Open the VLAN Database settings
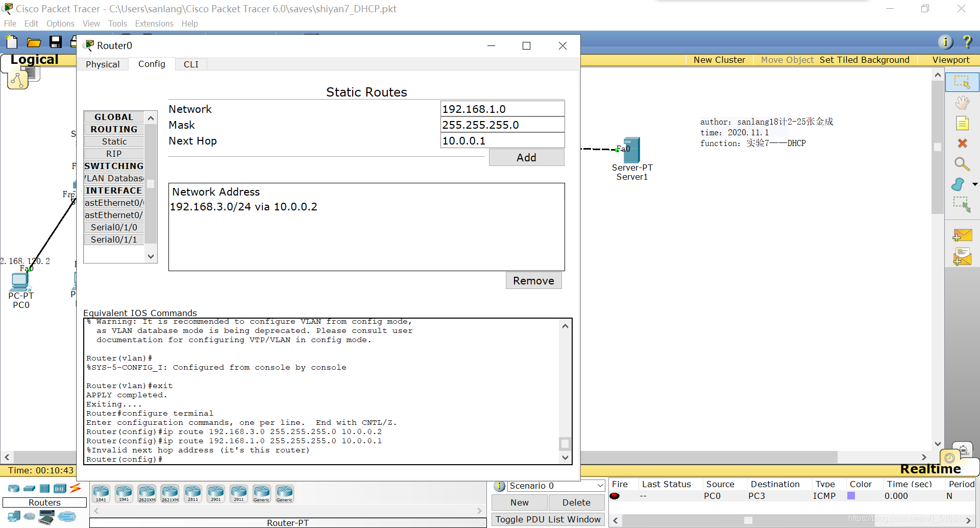980x528 pixels. pyautogui.click(x=114, y=178)
